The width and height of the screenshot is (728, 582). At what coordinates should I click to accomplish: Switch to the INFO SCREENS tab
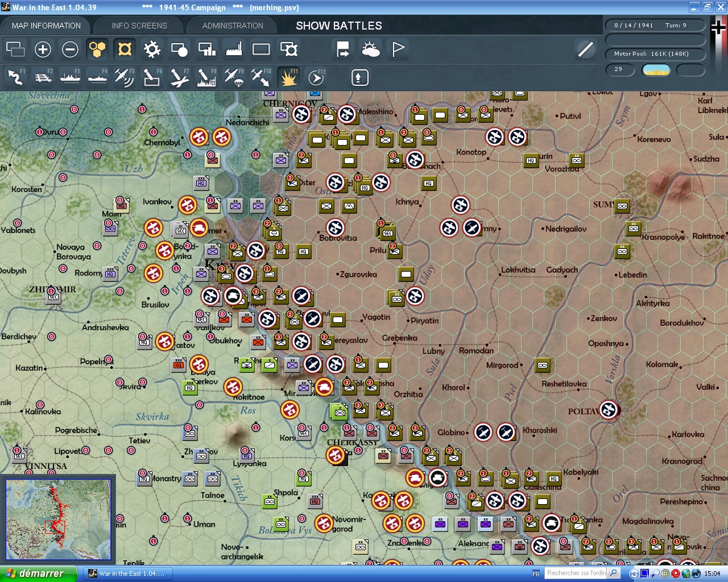pos(139,26)
